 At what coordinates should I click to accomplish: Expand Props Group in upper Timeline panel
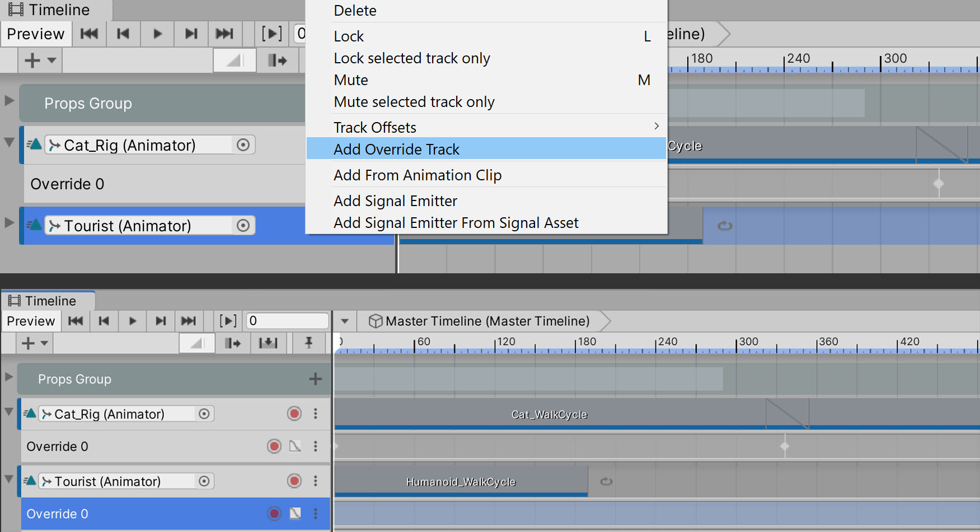pyautogui.click(x=9, y=101)
